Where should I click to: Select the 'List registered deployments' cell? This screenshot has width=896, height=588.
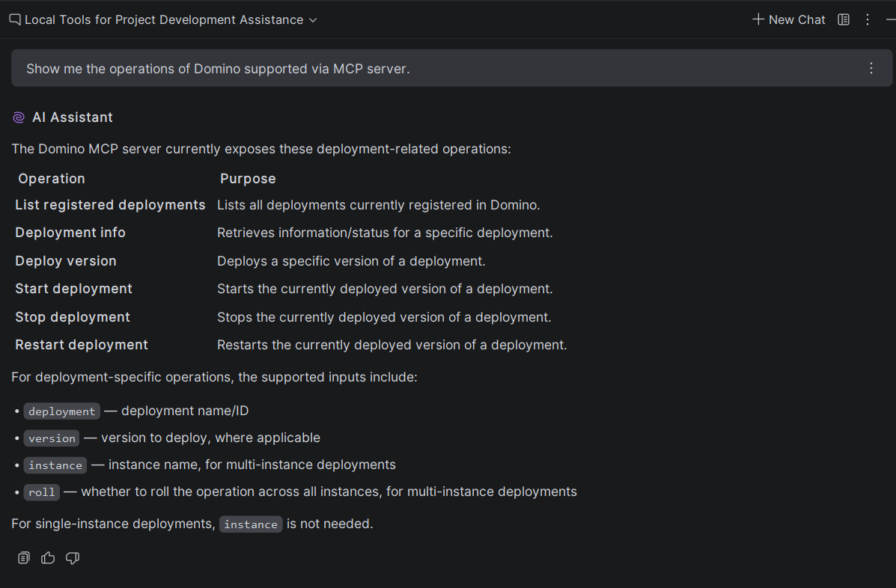point(110,205)
